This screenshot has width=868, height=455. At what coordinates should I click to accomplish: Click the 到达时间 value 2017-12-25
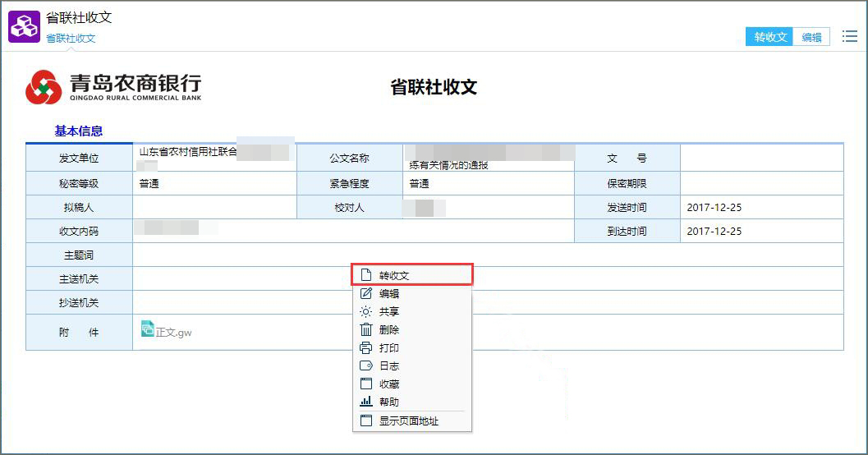point(714,232)
